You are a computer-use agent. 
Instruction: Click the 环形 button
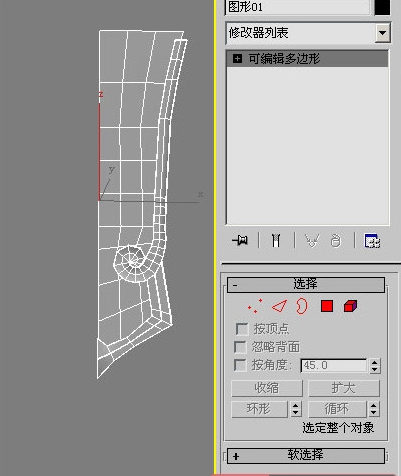[259, 409]
